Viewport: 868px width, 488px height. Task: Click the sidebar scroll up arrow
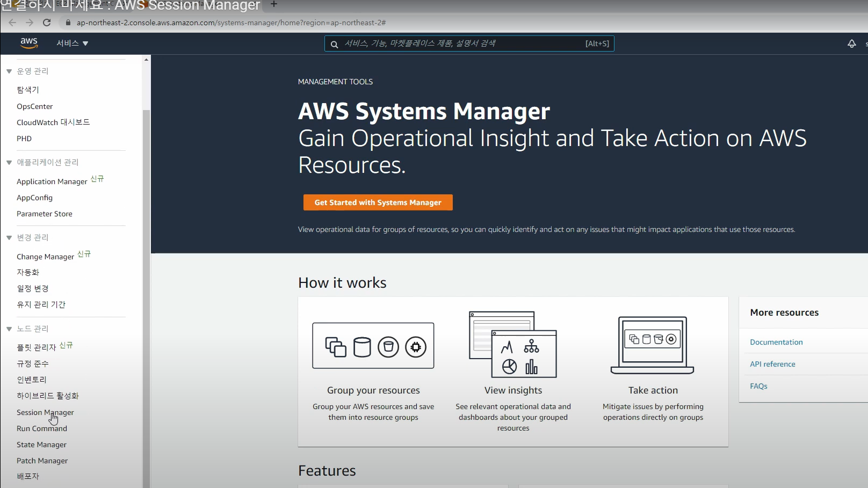(146, 60)
